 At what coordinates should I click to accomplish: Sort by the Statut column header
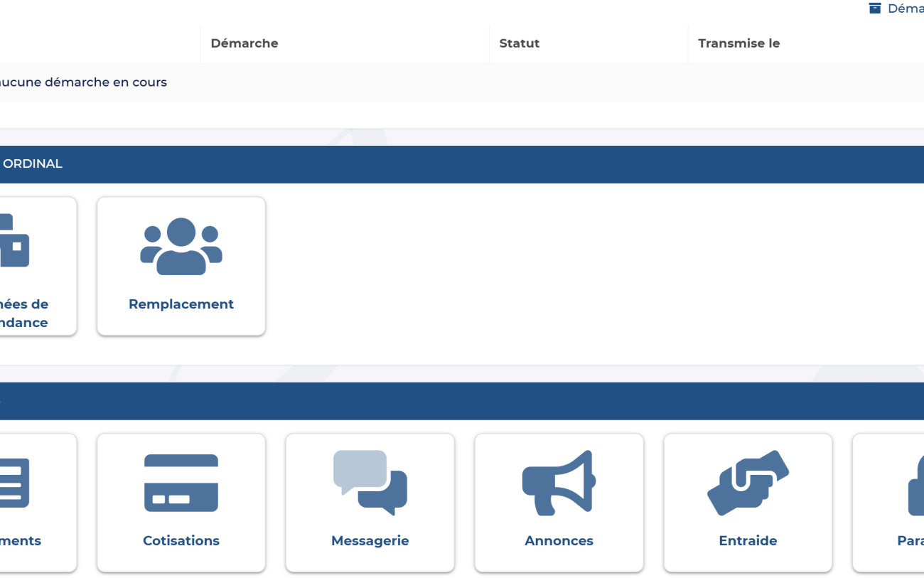click(519, 43)
